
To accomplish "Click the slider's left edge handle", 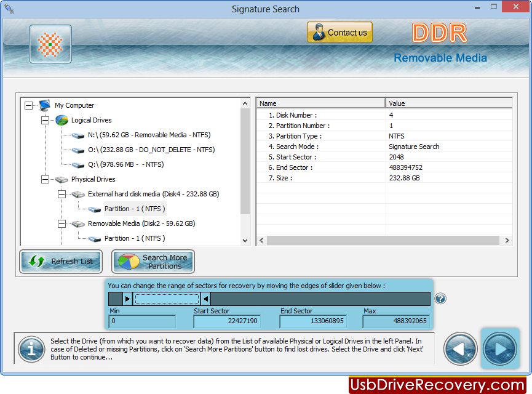I will 127,299.
